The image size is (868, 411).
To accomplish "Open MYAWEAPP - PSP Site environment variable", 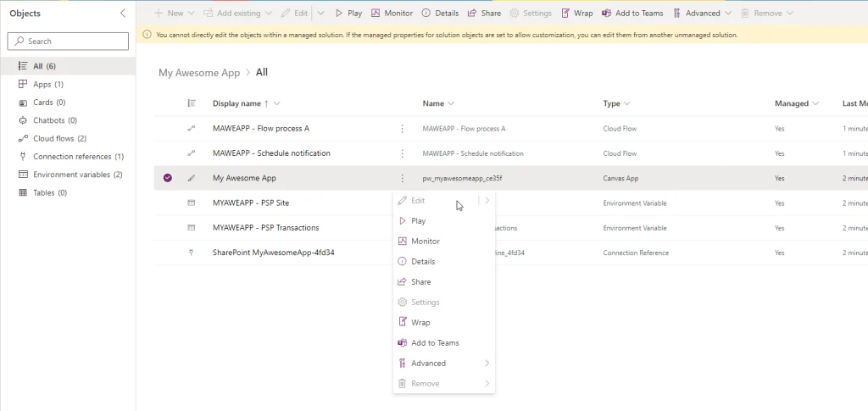I will 251,203.
